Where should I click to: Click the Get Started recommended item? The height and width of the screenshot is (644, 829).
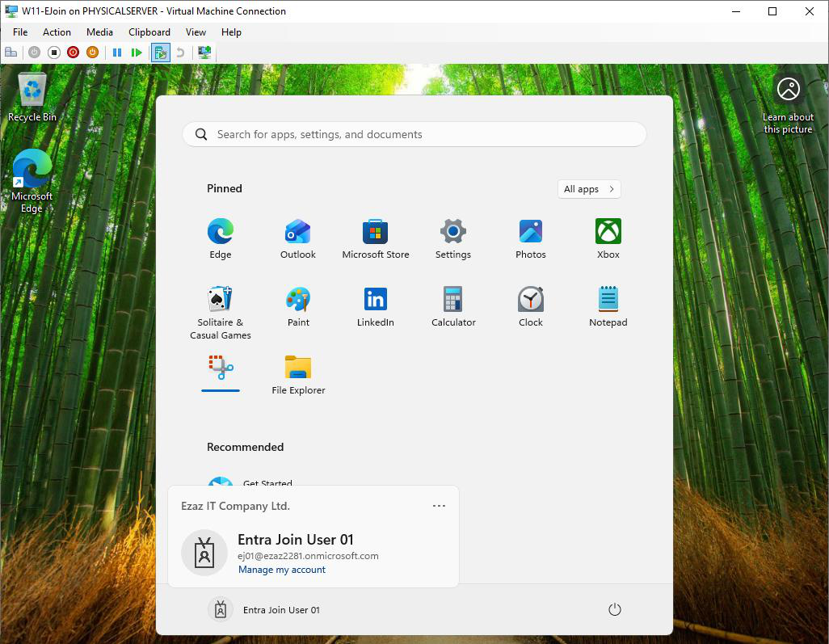[250, 481]
